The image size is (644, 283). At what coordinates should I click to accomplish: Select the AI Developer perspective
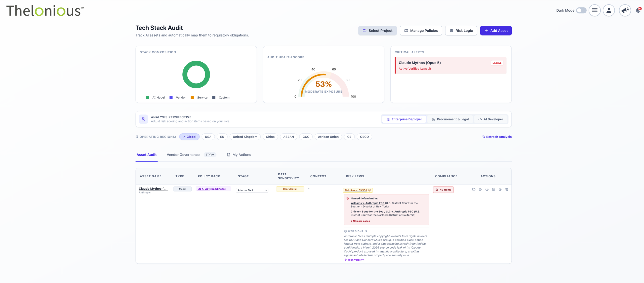(x=491, y=119)
